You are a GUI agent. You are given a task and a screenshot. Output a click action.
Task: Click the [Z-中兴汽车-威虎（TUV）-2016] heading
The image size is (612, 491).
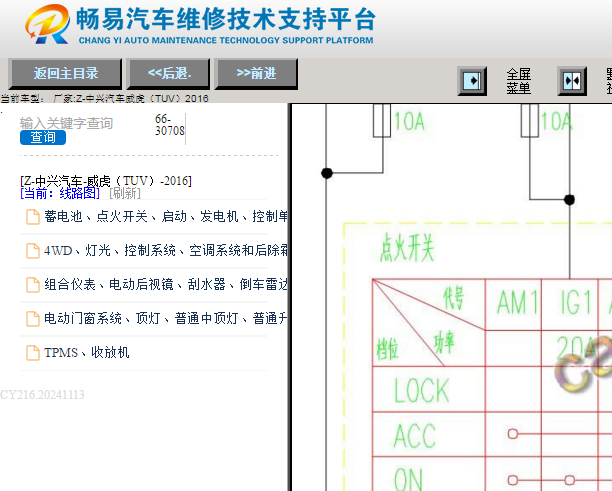point(106,181)
